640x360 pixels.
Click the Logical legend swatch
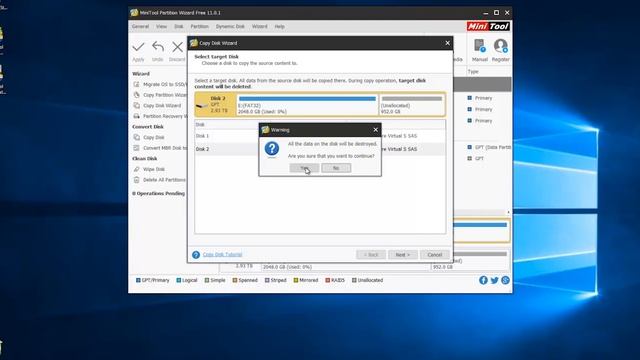[x=178, y=280]
